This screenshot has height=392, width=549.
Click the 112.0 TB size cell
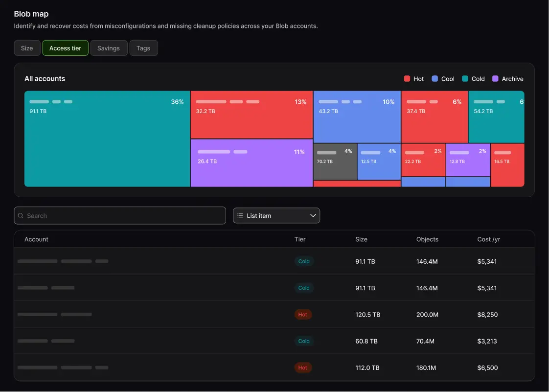pos(367,368)
